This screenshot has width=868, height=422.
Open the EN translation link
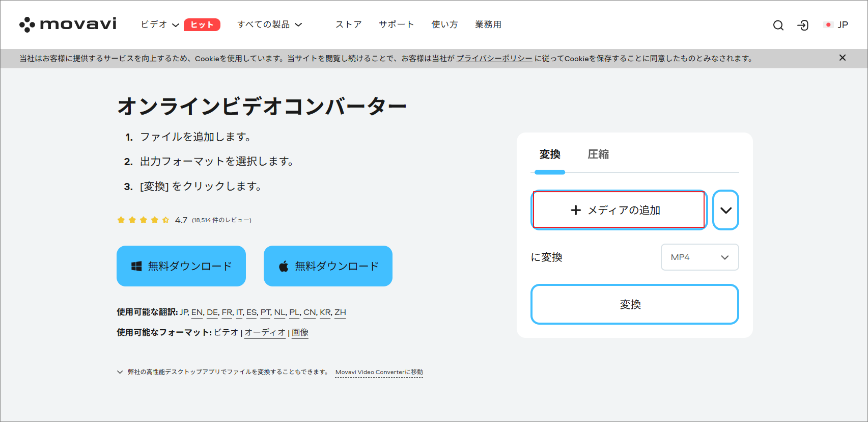197,312
